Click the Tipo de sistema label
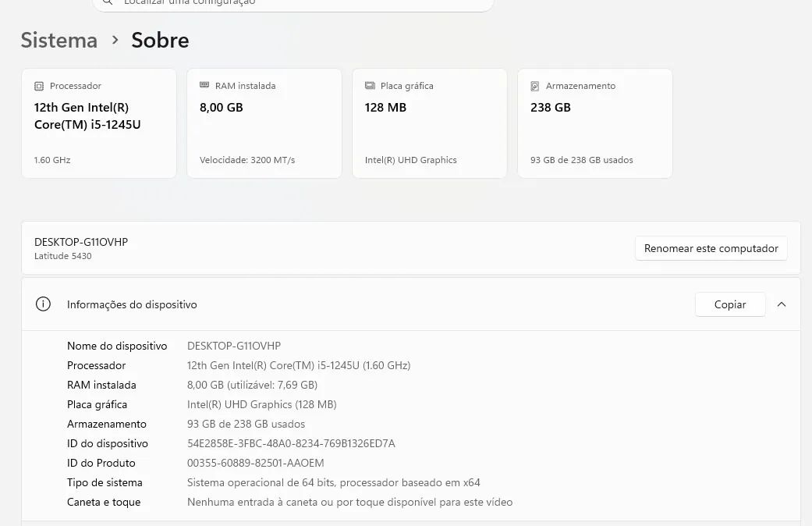 pyautogui.click(x=105, y=482)
